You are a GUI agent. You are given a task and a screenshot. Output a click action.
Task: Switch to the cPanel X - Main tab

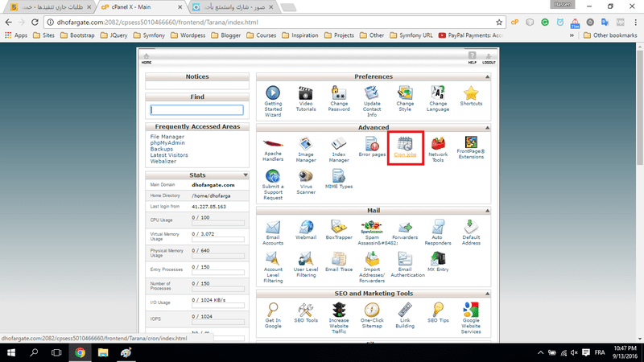pyautogui.click(x=142, y=7)
